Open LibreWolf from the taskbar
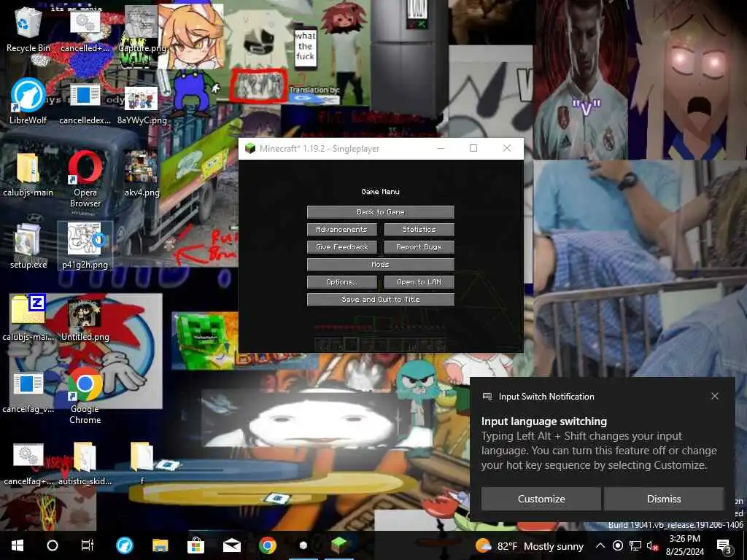This screenshot has width=747, height=560. pyautogui.click(x=124, y=545)
